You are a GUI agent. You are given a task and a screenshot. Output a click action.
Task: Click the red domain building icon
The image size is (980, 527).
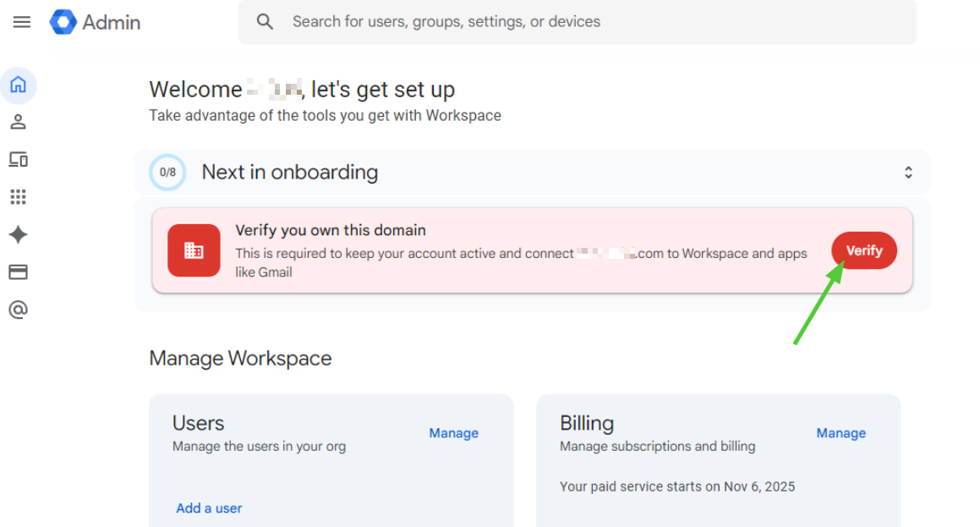194,250
